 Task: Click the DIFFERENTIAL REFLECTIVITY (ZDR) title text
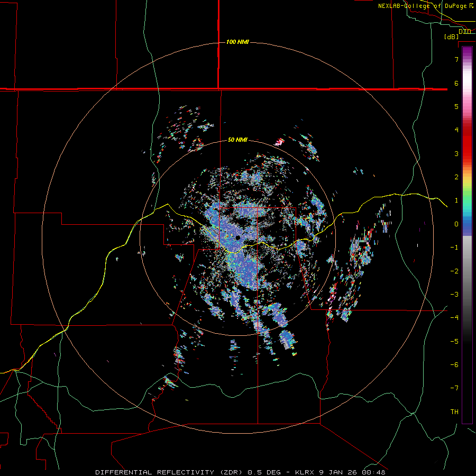[170, 472]
